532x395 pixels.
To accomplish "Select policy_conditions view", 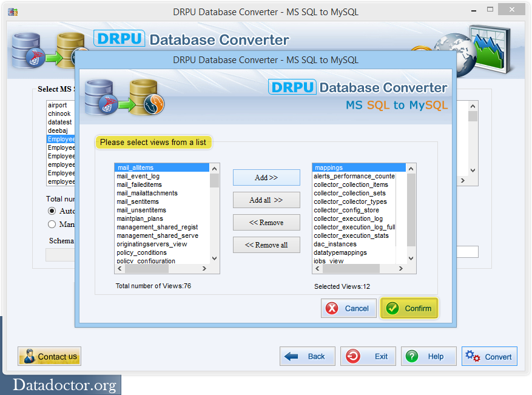I will click(x=162, y=252).
